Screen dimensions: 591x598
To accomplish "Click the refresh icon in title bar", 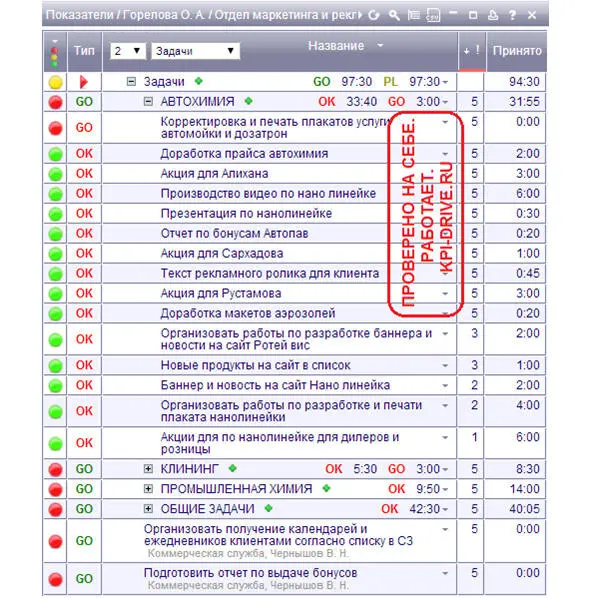I will pyautogui.click(x=374, y=15).
